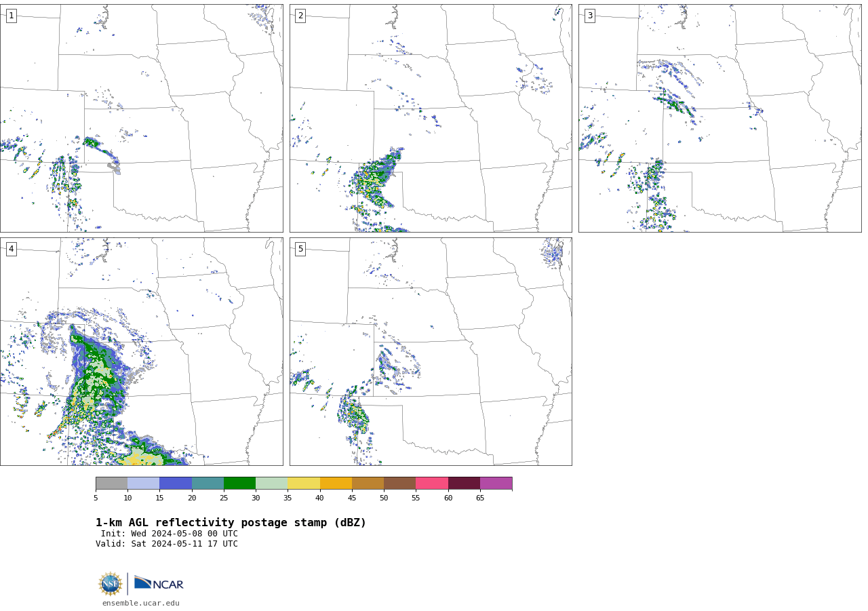Click the blue 15-20 dBZ swatch
Viewport: 868px width, 611px height.
tap(176, 483)
